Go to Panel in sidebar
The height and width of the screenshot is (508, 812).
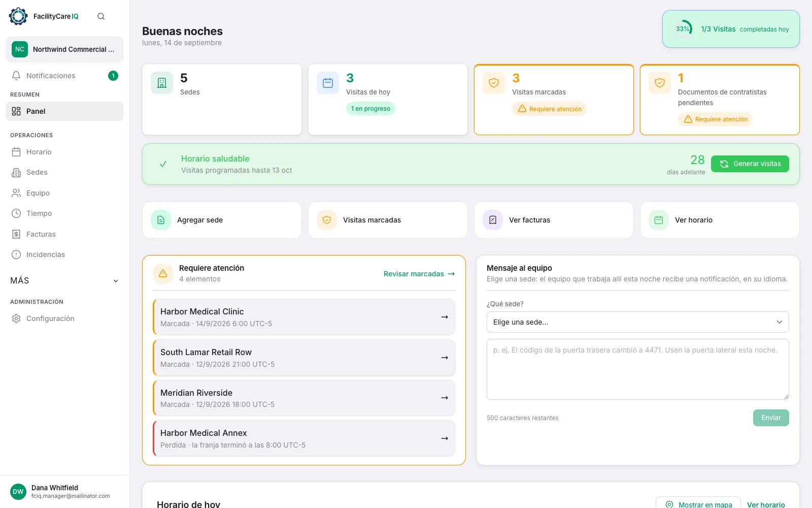(x=64, y=111)
